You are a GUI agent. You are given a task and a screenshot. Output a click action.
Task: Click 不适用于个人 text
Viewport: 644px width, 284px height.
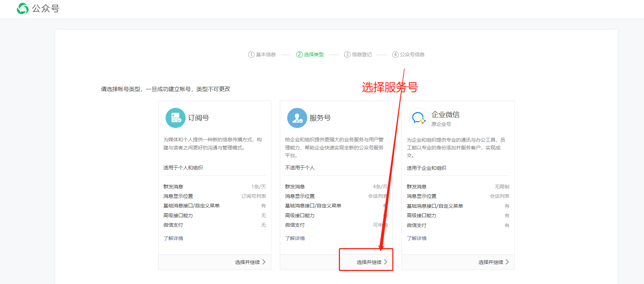coord(300,168)
